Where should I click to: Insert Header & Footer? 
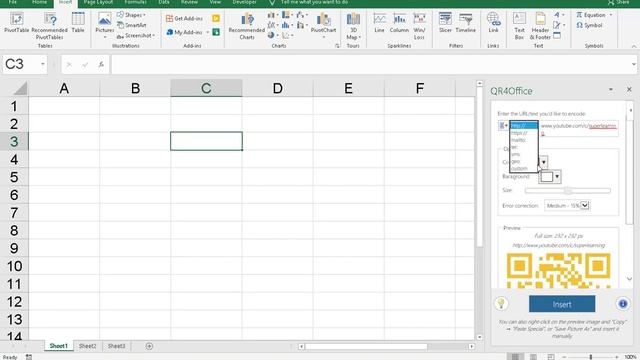(540, 26)
